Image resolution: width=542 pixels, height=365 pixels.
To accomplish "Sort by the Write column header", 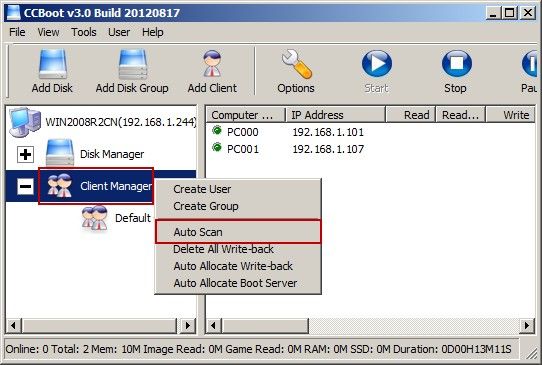I will click(510, 115).
